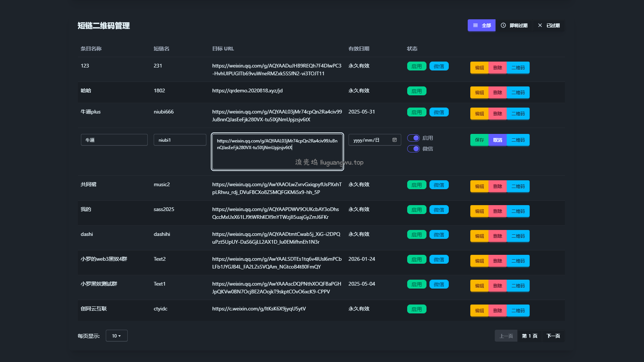Delete the dashi row entry
Image resolution: width=644 pixels, height=362 pixels.
(497, 236)
